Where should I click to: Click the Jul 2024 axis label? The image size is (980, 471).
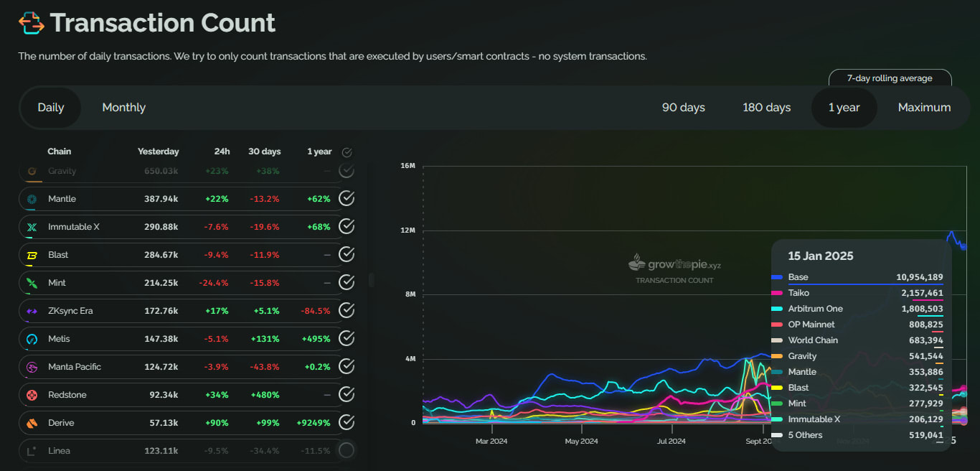672,441
